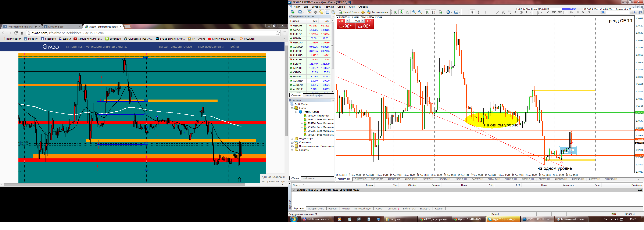The width and height of the screenshot is (644, 230).
Task: Switch chart timeframe to D1
Action: coord(578,12)
